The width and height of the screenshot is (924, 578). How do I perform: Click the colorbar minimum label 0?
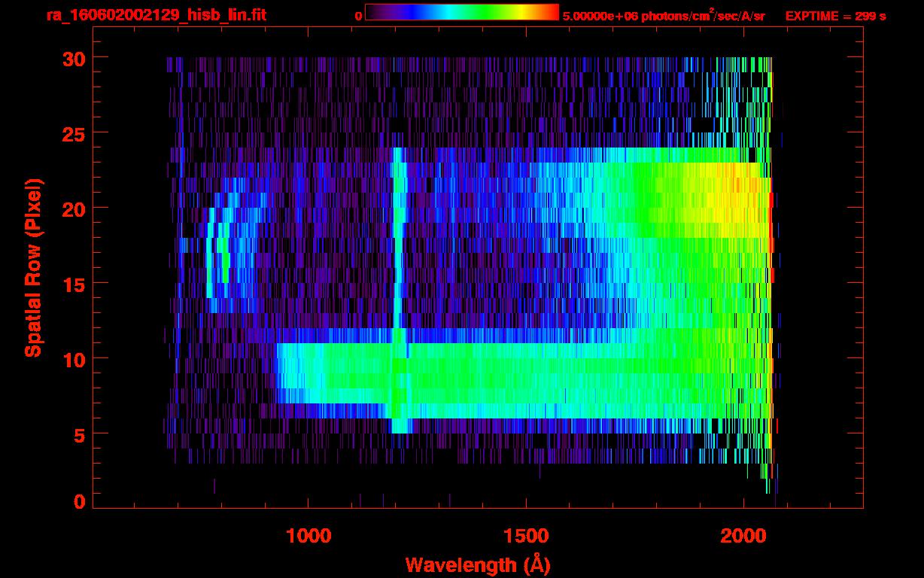[x=358, y=16]
